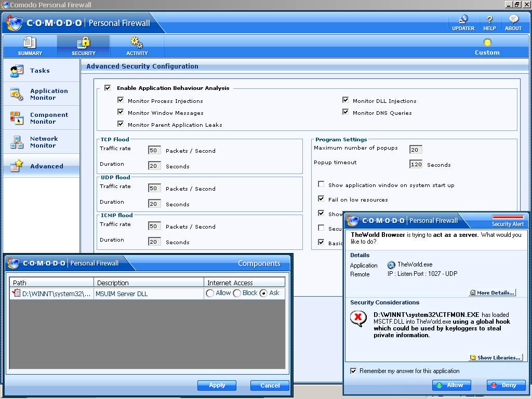Open the Tasks sidebar section
Viewport: 532px width, 399px height.
coord(41,71)
